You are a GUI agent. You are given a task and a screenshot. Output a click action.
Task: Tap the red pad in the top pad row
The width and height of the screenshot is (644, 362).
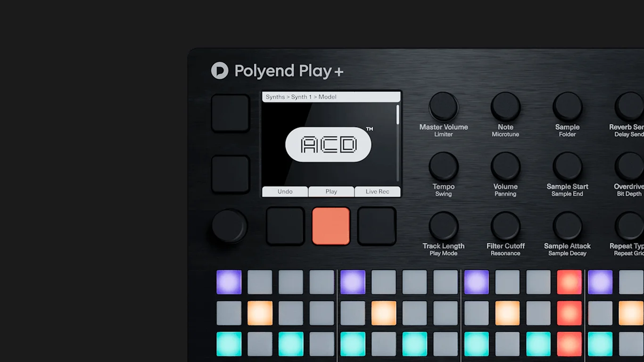pos(569,282)
